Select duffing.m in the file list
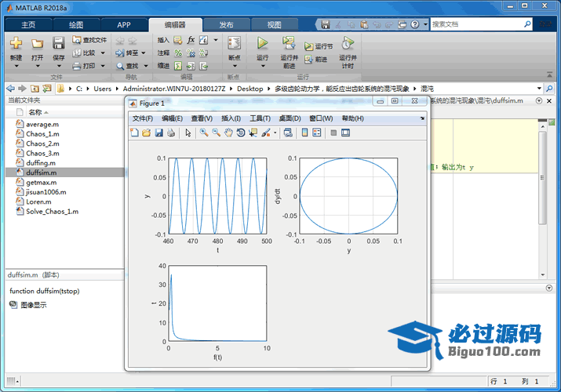This screenshot has height=392, width=561. pyautogui.click(x=41, y=163)
